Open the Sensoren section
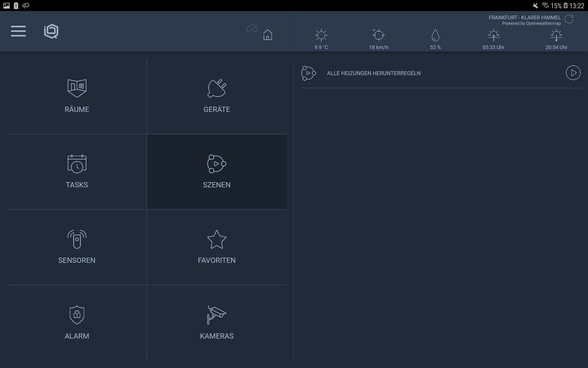The image size is (588, 368). [x=77, y=247]
